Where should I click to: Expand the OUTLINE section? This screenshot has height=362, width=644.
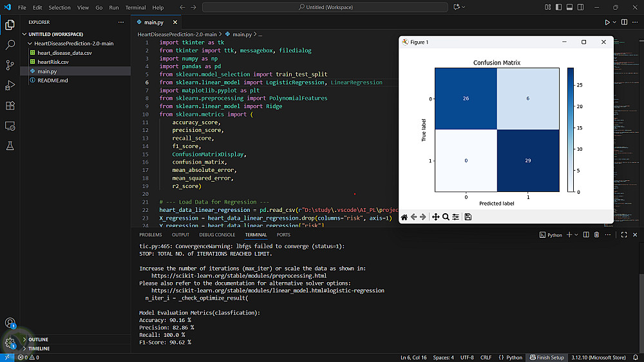pyautogui.click(x=38, y=339)
